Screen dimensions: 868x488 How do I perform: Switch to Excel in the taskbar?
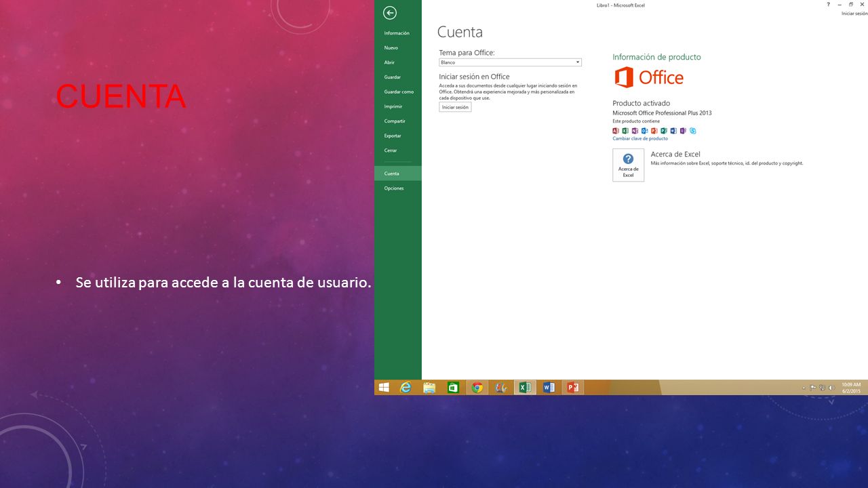point(525,388)
